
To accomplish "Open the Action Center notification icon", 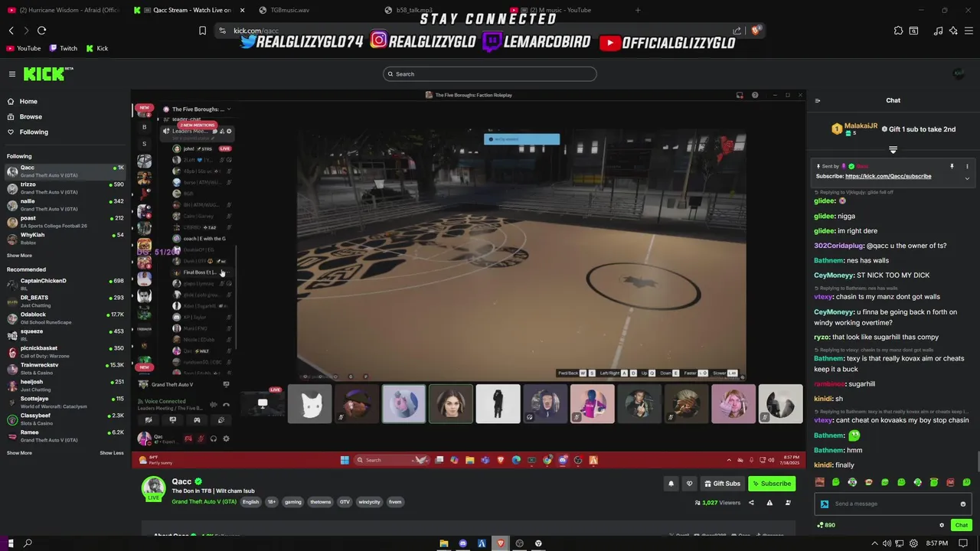I will (963, 543).
